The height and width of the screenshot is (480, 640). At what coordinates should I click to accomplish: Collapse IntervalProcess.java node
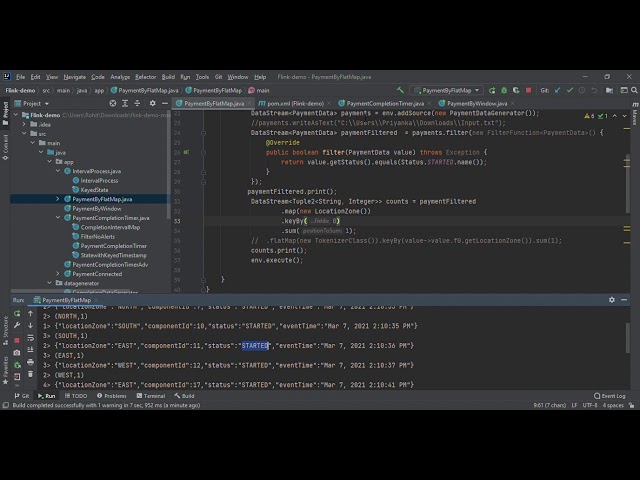pyautogui.click(x=58, y=171)
